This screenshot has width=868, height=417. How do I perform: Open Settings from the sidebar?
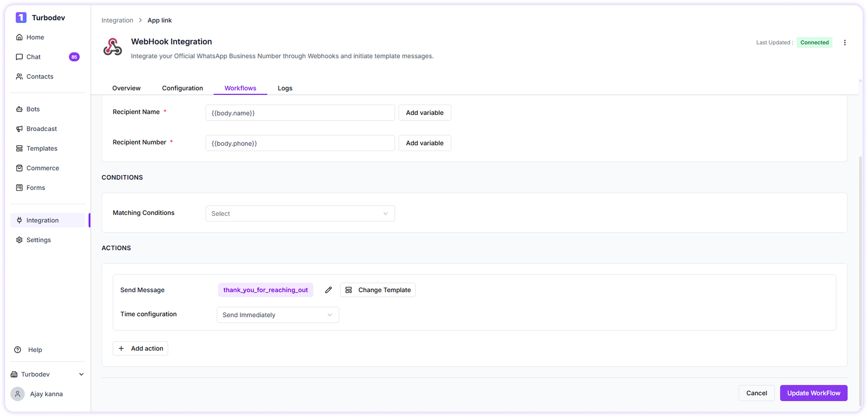(39, 240)
